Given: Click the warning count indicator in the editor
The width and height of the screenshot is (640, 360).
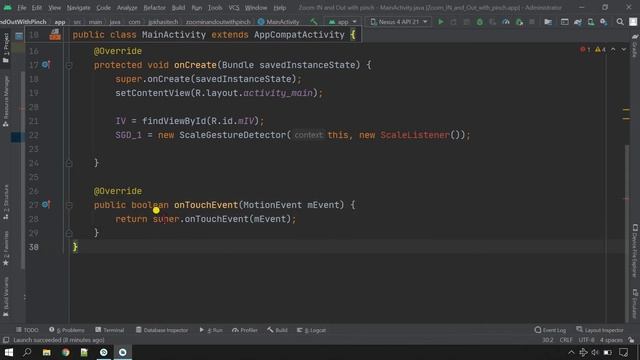Looking at the screenshot, I should (x=600, y=49).
